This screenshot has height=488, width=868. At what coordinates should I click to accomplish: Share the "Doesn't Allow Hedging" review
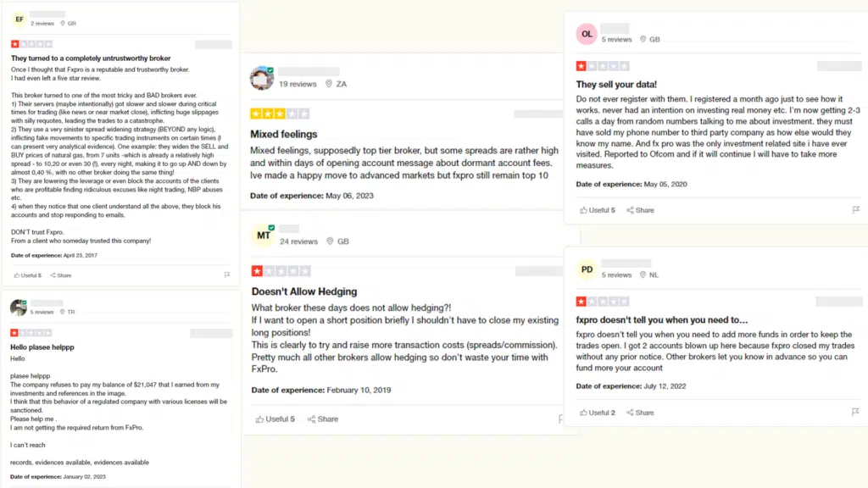click(x=323, y=419)
